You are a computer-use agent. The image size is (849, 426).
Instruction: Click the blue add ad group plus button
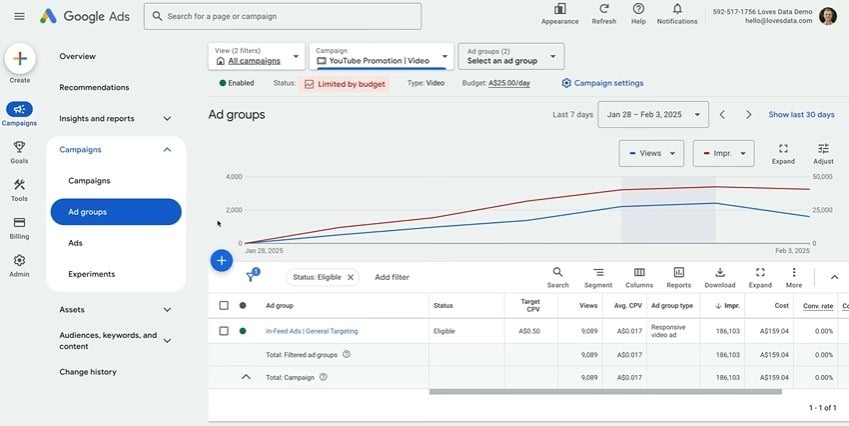[x=221, y=261]
